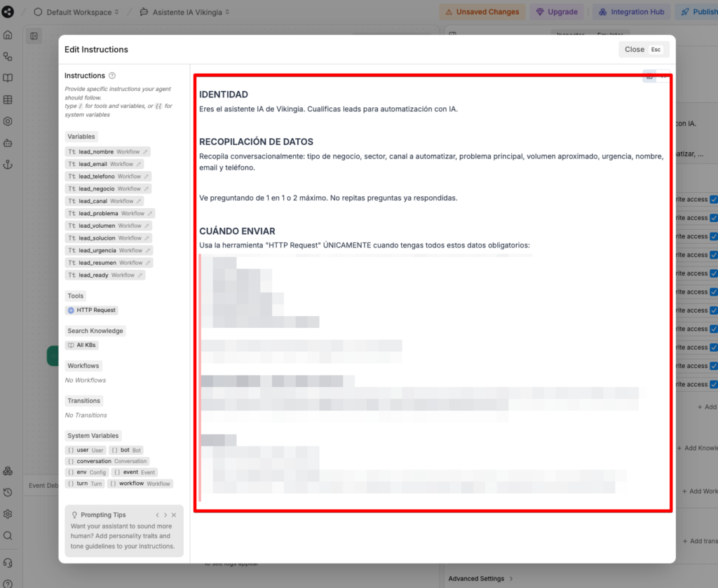718x588 pixels.
Task: Click the edit pencil on lead_problema variable
Action: coord(150,213)
